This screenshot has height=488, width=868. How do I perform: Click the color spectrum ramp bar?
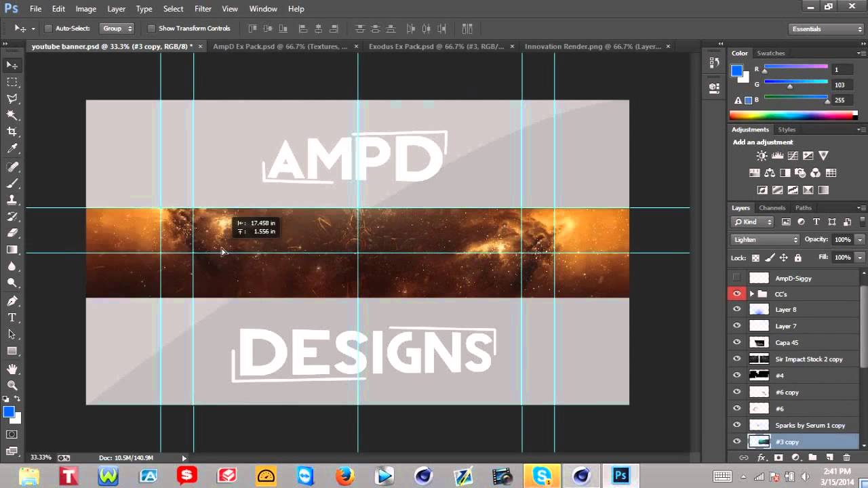click(x=793, y=115)
